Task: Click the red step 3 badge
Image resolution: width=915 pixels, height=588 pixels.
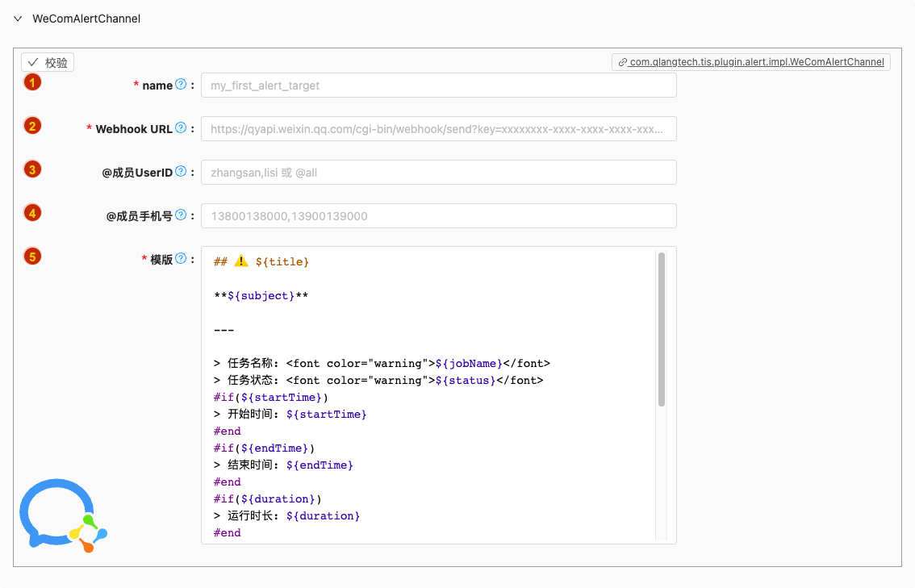Action: pyautogui.click(x=32, y=169)
